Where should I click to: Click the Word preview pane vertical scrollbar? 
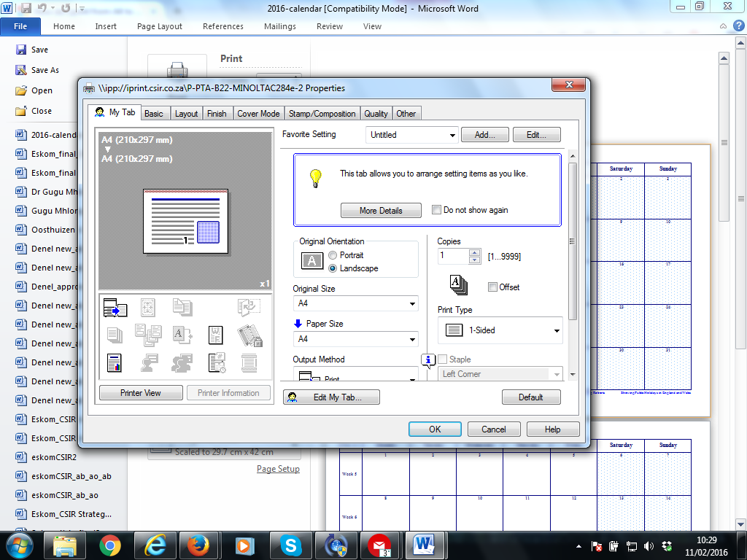[x=724, y=143]
